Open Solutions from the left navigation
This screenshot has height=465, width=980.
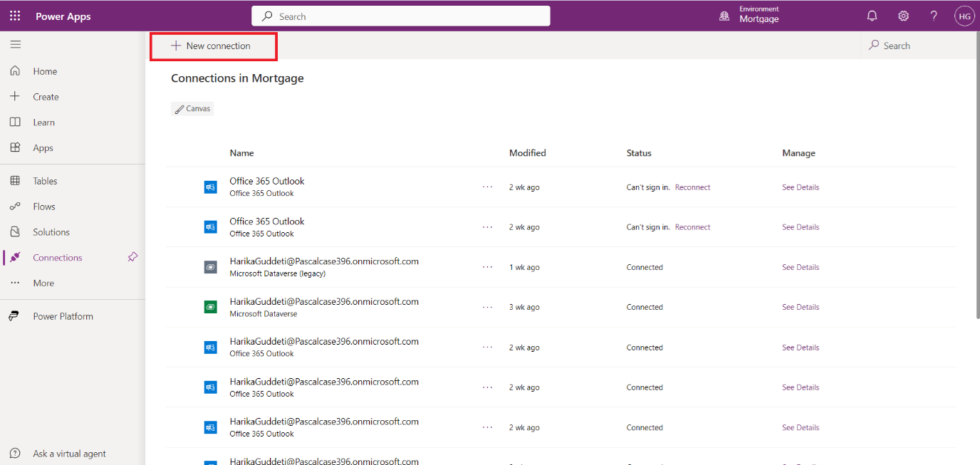51,232
